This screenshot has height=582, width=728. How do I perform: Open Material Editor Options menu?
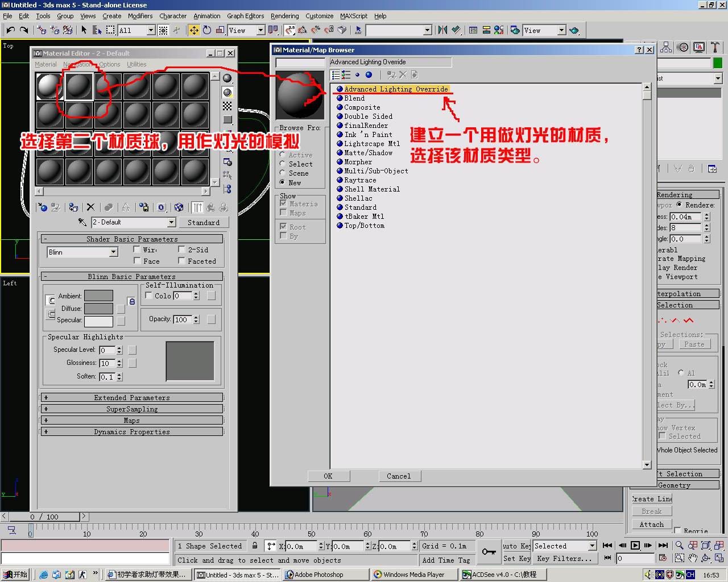click(110, 64)
